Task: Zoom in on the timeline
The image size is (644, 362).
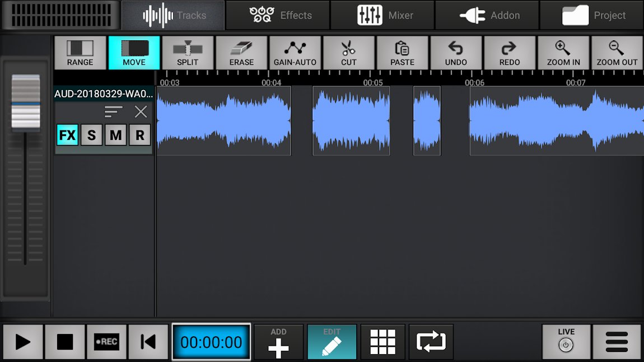Action: pyautogui.click(x=563, y=52)
